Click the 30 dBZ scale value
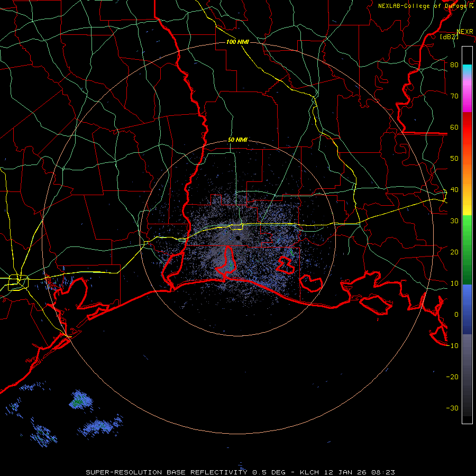 click(454, 221)
